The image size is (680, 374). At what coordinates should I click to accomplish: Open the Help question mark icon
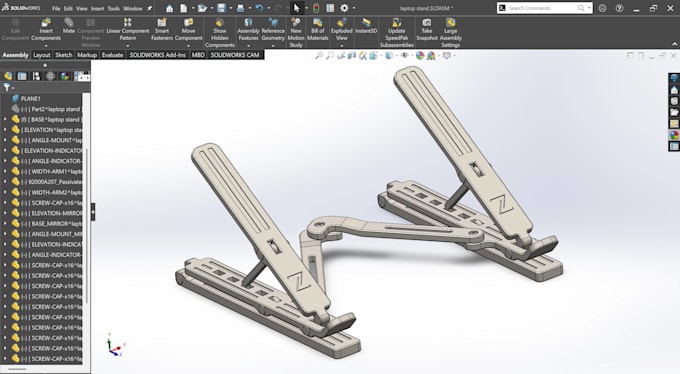(x=619, y=8)
